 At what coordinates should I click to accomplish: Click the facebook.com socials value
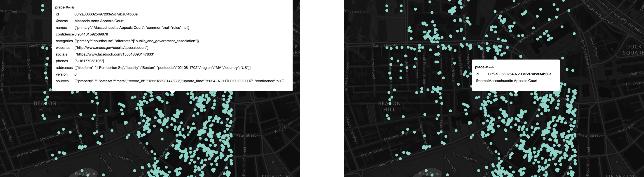coord(115,54)
